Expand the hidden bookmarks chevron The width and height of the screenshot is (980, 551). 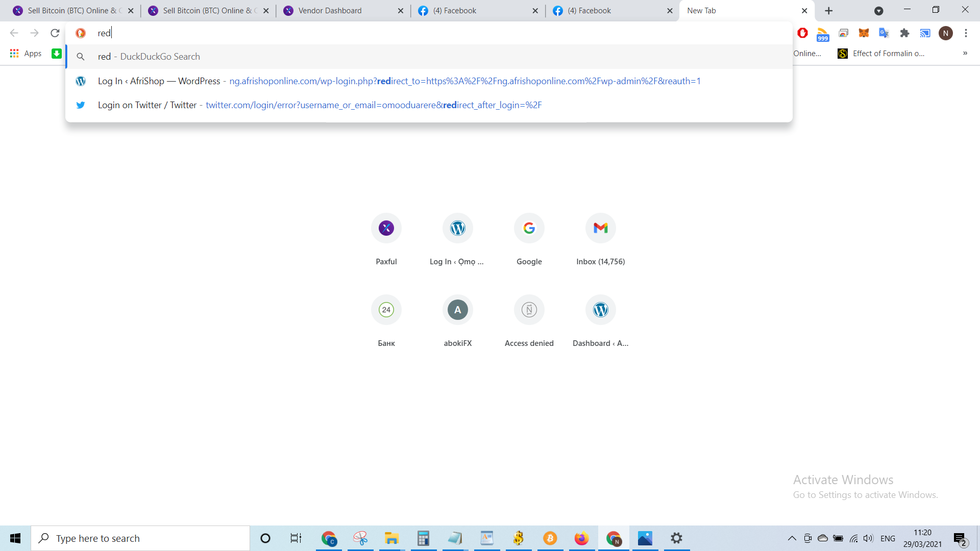point(965,53)
